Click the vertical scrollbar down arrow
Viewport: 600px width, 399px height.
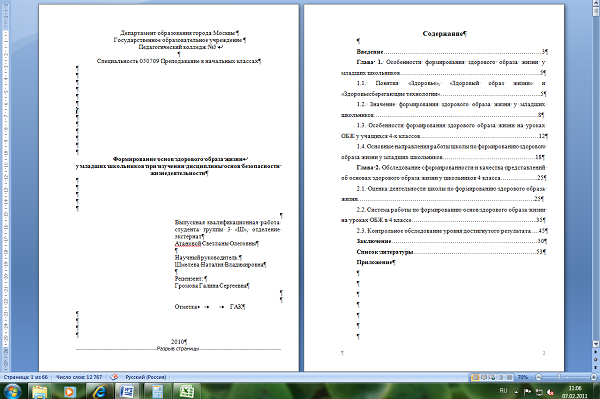596,344
